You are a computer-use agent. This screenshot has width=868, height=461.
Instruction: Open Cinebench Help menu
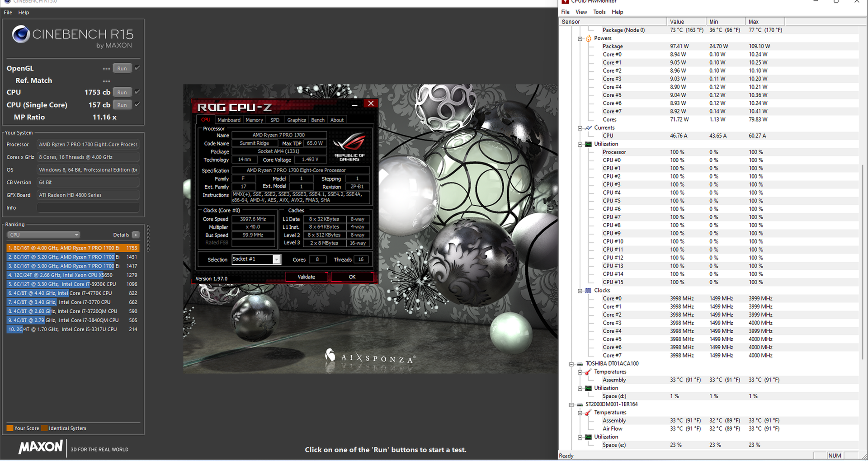coord(24,13)
